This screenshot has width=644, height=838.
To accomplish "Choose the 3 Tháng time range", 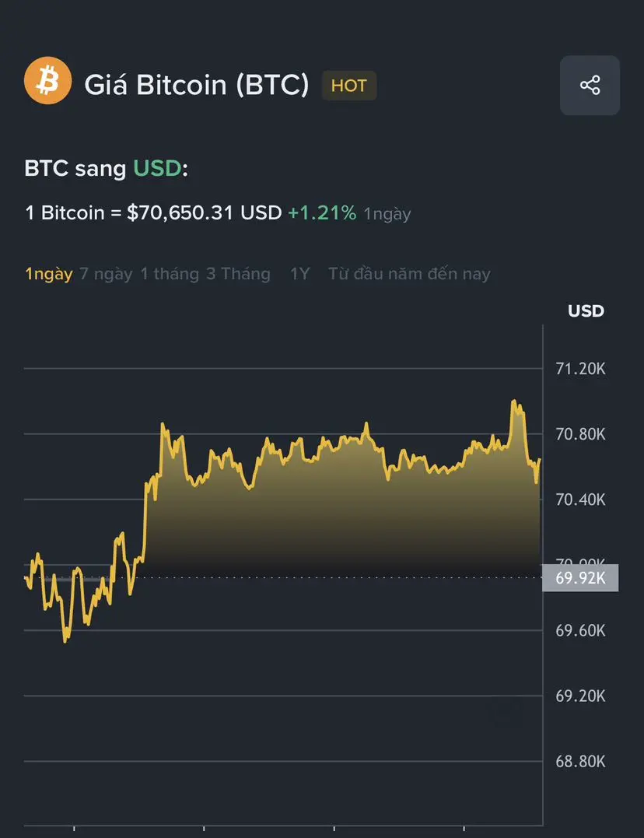I will click(x=238, y=274).
